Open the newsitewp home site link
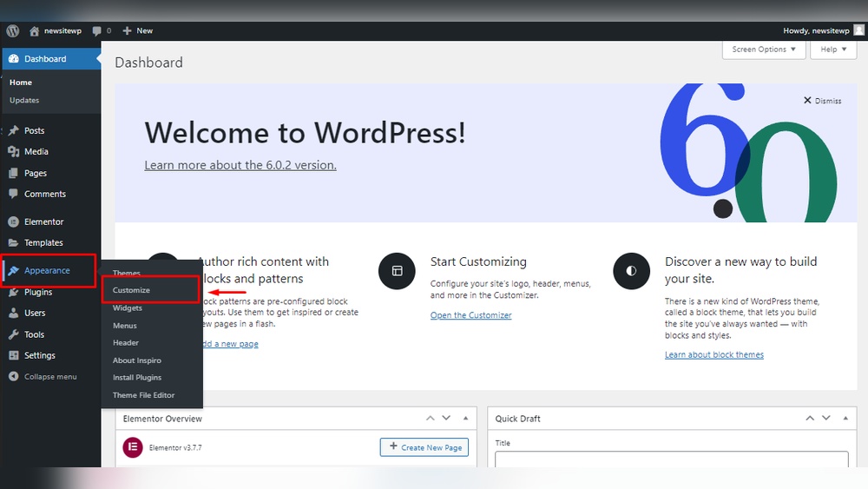Screen dimensions: 868x489 56,31
